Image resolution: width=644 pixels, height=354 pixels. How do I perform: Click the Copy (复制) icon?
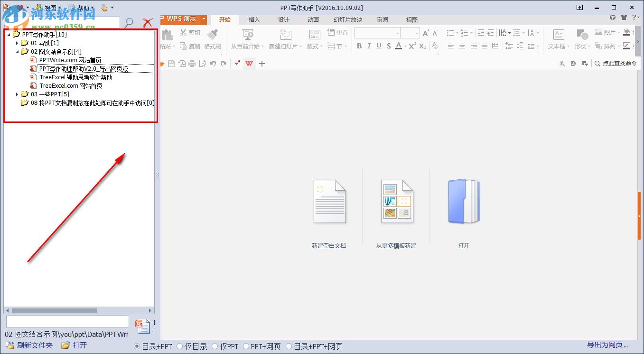coord(183,47)
